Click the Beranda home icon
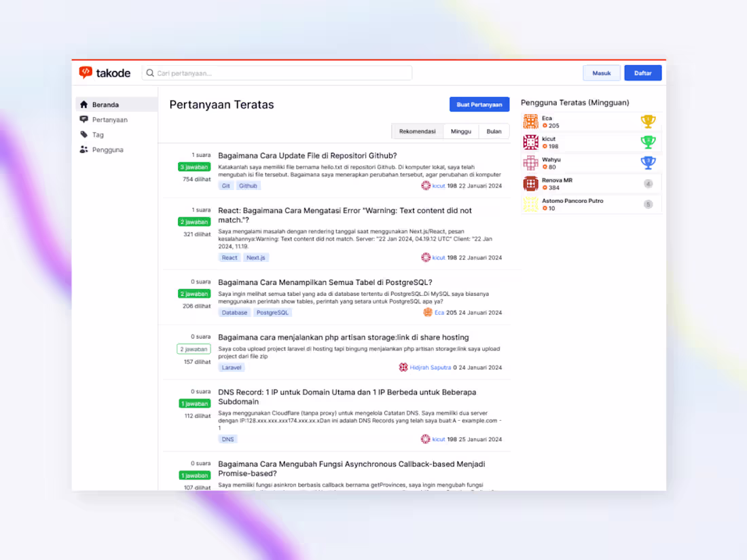Image resolution: width=747 pixels, height=560 pixels. pos(84,105)
